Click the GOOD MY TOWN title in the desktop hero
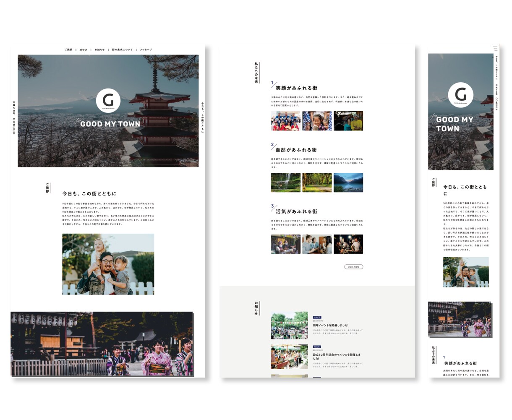 110,124
